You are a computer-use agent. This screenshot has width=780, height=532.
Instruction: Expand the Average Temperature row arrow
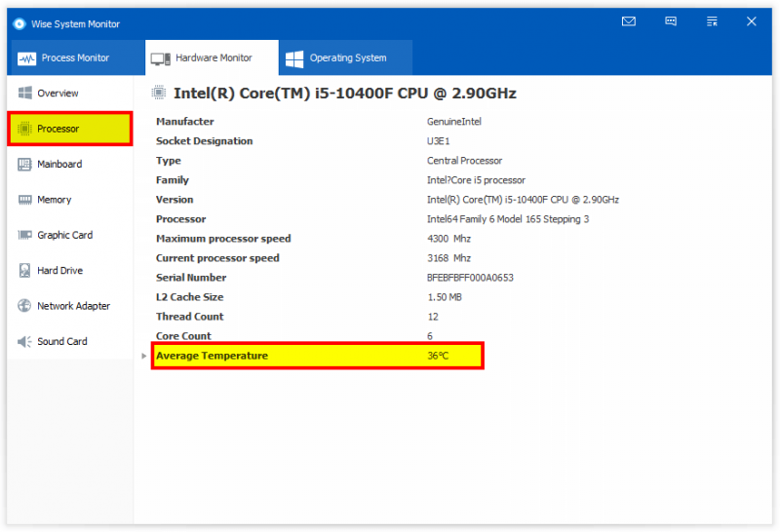pos(143,356)
